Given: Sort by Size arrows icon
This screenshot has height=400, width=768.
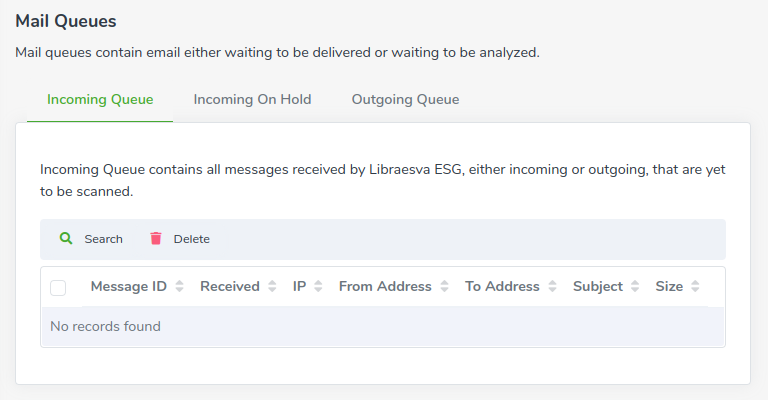Looking at the screenshot, I should [x=695, y=286].
